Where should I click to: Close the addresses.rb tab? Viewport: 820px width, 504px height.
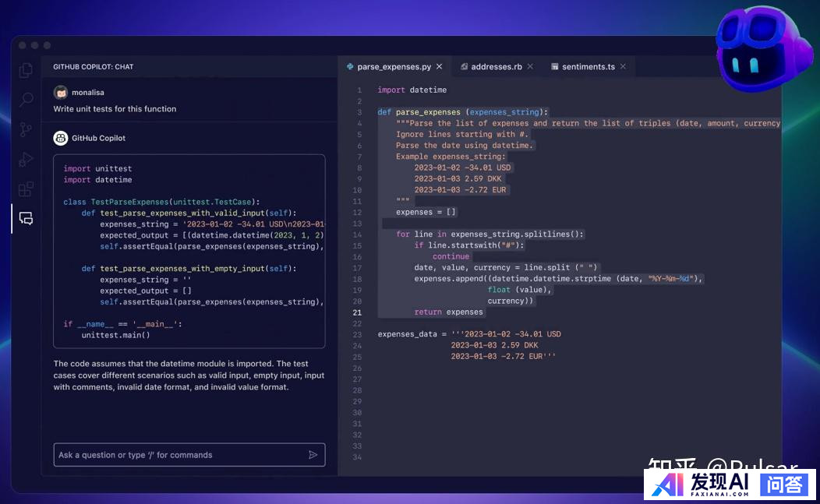click(531, 67)
